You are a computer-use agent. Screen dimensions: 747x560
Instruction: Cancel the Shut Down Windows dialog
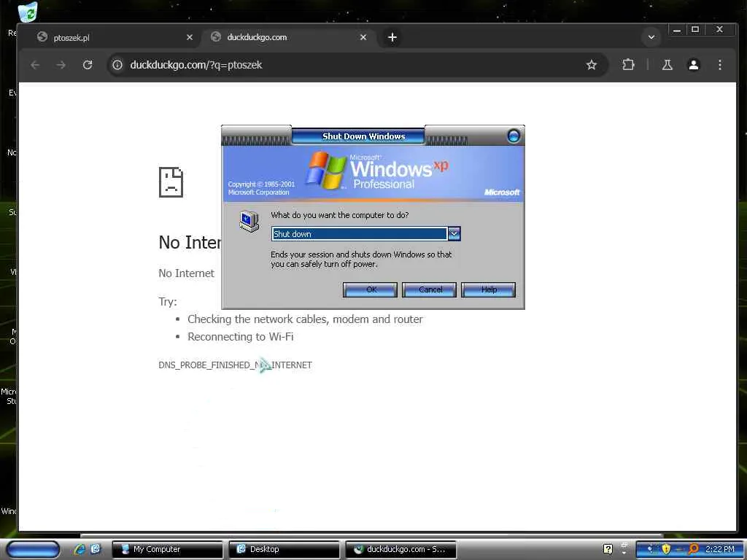pyautogui.click(x=429, y=289)
